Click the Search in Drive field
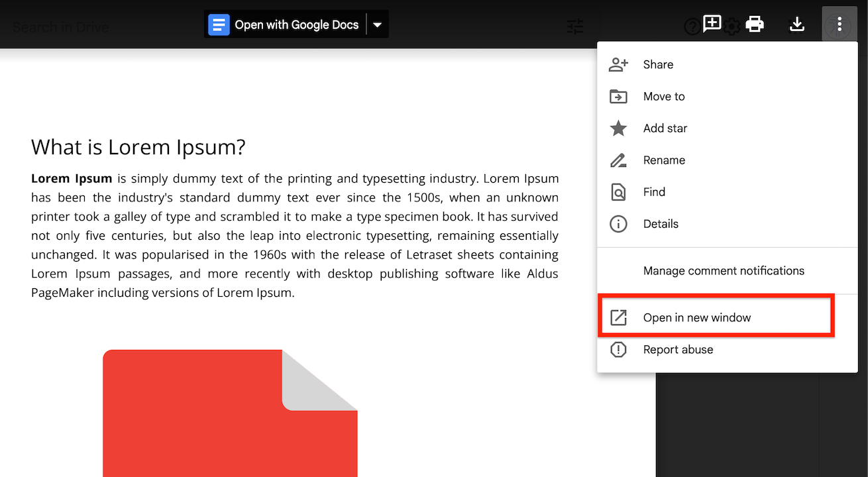The height and width of the screenshot is (477, 868). click(x=61, y=27)
